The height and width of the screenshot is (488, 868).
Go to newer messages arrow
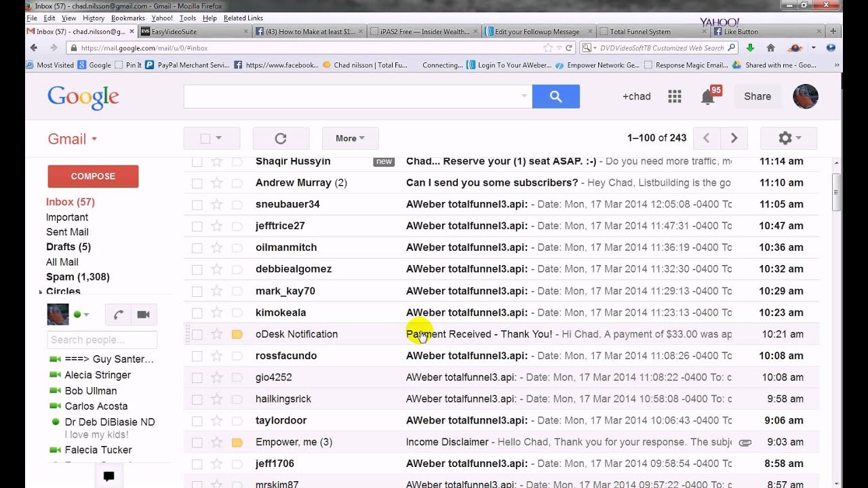coord(706,138)
